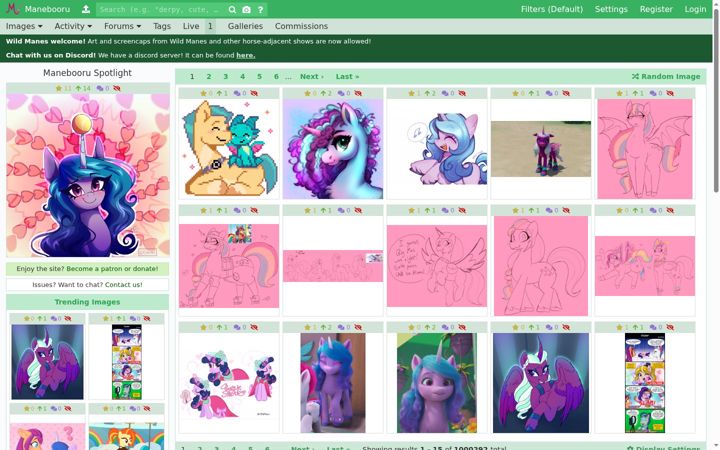Upvote the Izzy jungle 3D render image
The height and width of the screenshot is (450, 720).
point(428,327)
